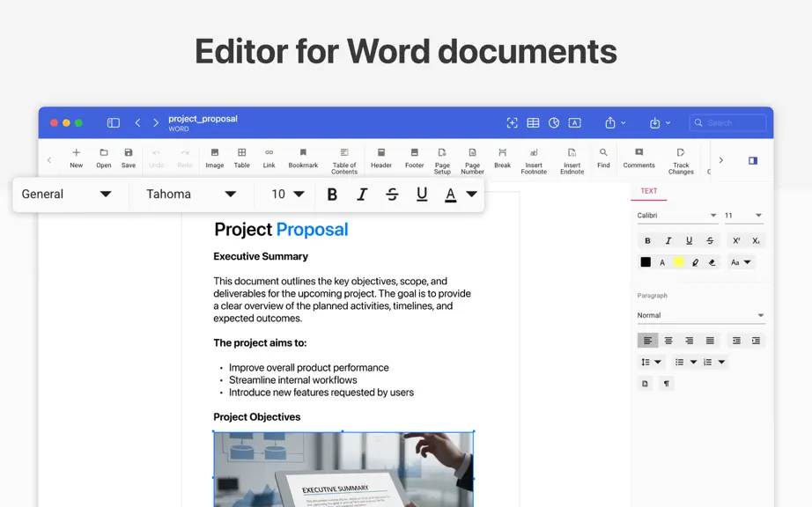Image resolution: width=812 pixels, height=507 pixels.
Task: Open the Table of Contents tool
Action: (343, 161)
